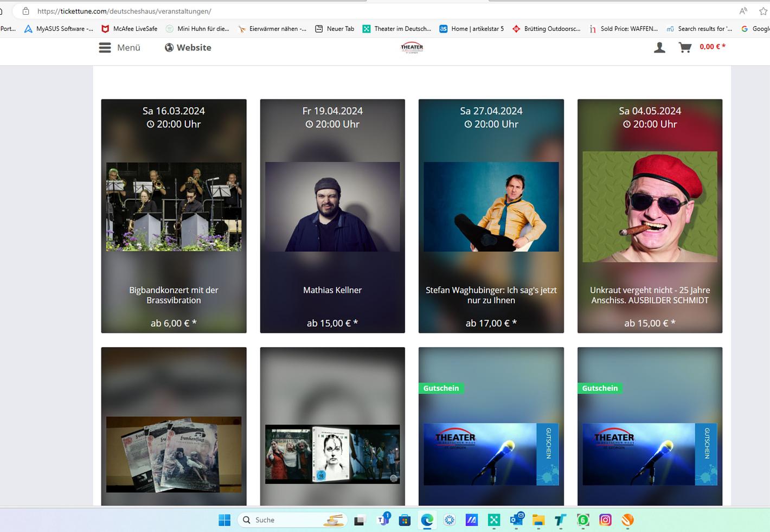Click the Windows Start button

[x=224, y=520]
